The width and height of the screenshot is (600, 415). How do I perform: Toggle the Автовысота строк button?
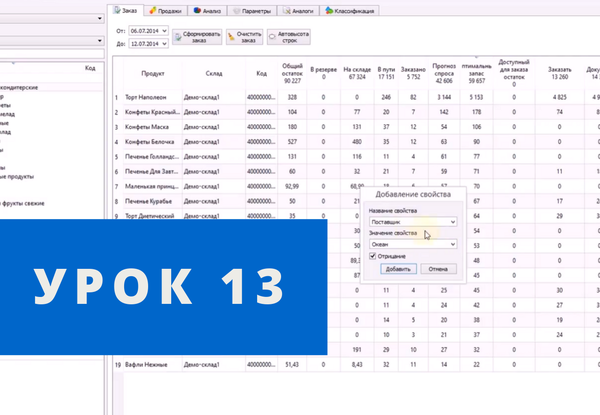(289, 37)
